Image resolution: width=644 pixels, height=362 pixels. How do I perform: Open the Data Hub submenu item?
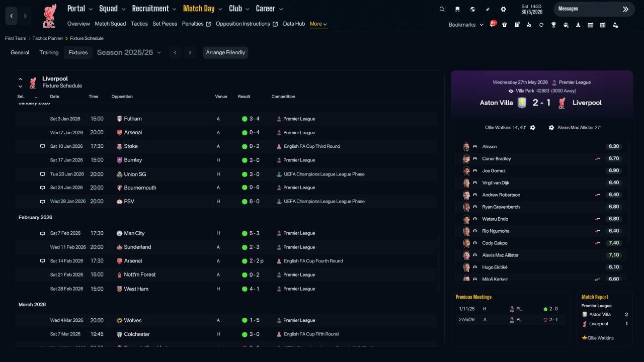pyautogui.click(x=294, y=24)
